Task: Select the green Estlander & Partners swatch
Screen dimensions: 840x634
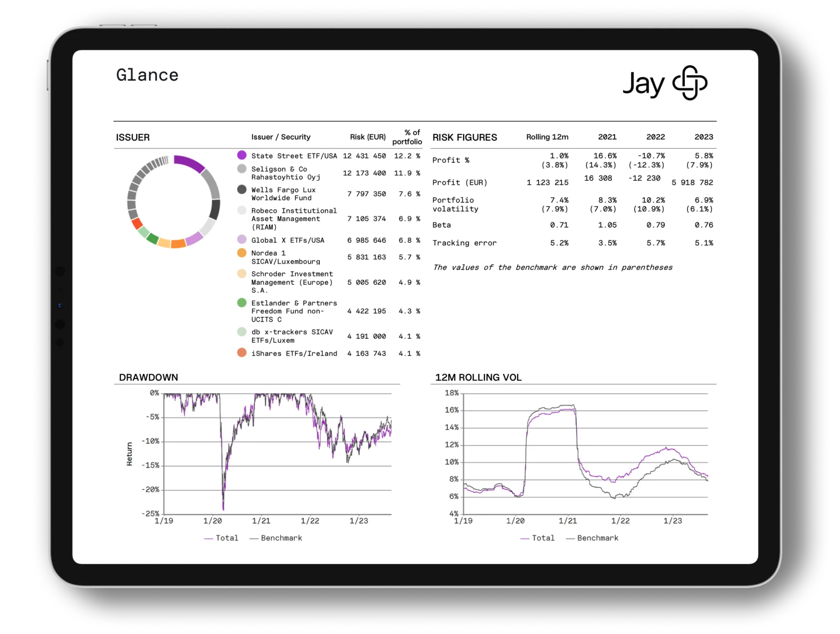Action: (x=242, y=303)
